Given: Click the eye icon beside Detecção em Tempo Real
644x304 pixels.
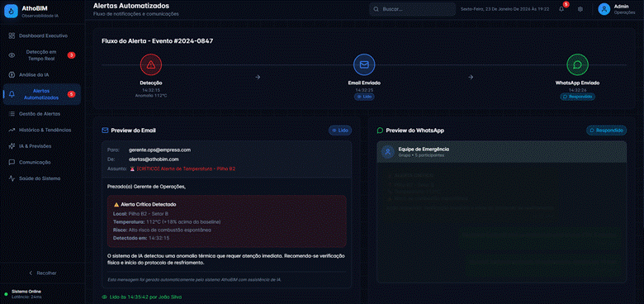Looking at the screenshot, I should coord(12,55).
